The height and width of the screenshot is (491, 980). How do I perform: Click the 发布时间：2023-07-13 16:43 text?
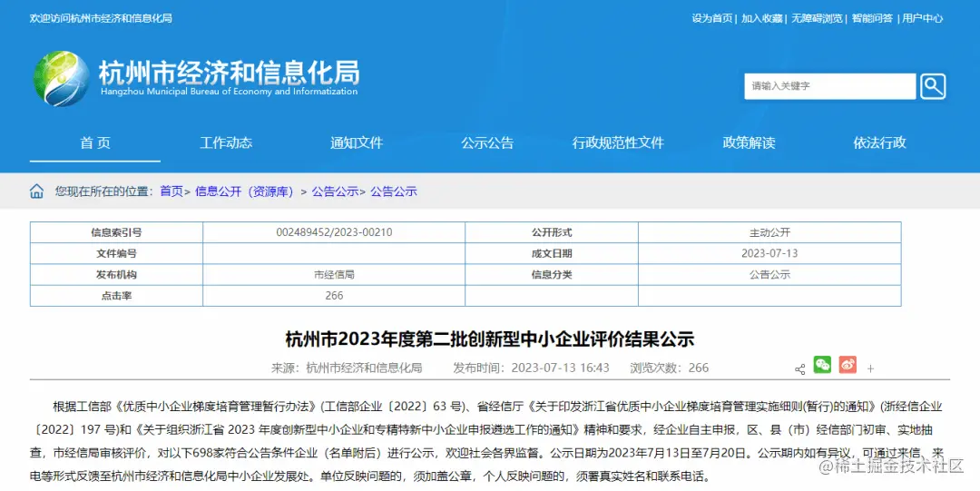click(x=531, y=368)
